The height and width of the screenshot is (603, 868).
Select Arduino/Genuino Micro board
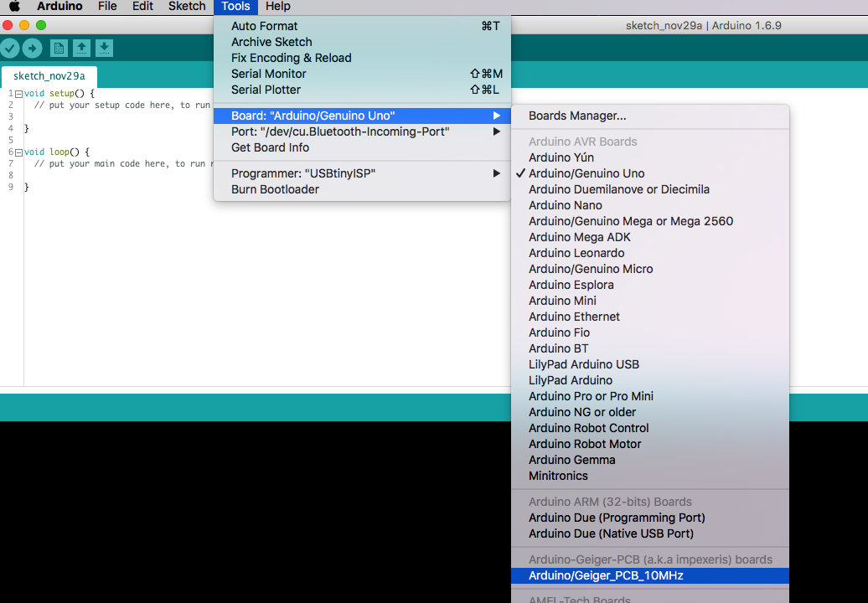pos(650,269)
